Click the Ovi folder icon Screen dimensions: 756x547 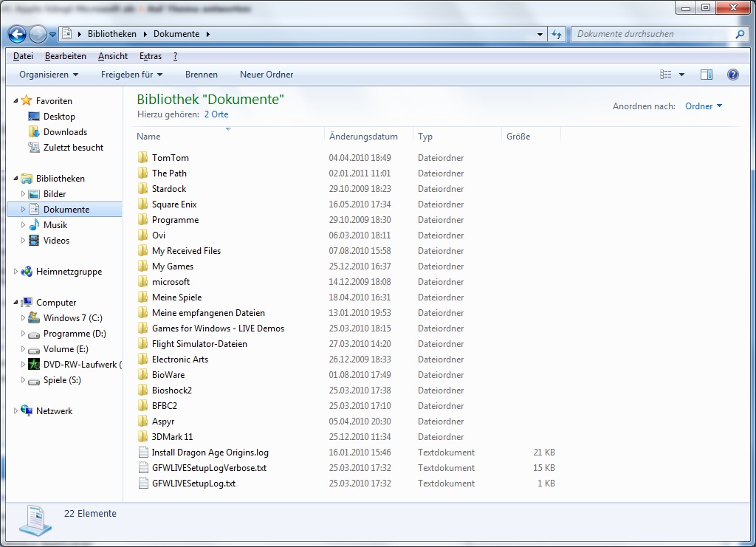(x=142, y=235)
